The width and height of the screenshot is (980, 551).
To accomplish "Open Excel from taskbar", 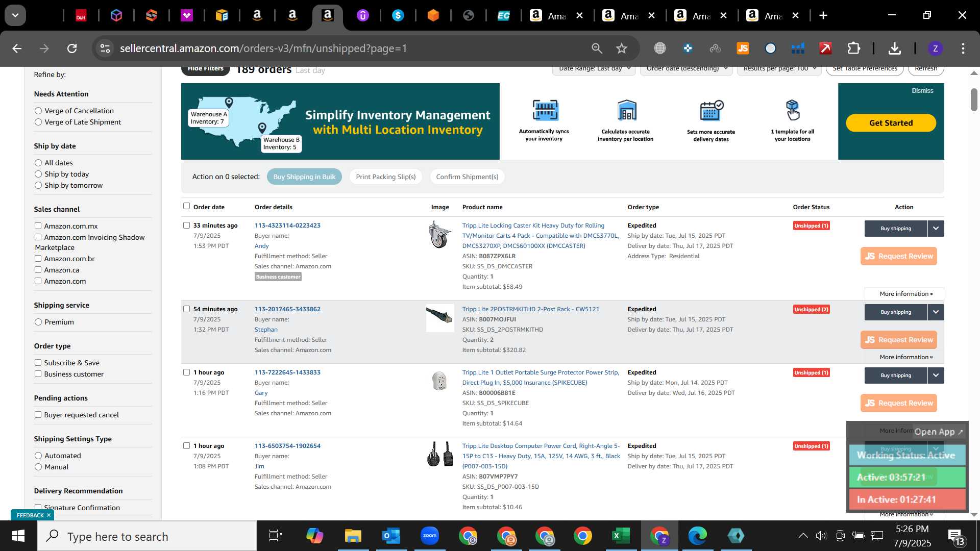I will [x=621, y=536].
